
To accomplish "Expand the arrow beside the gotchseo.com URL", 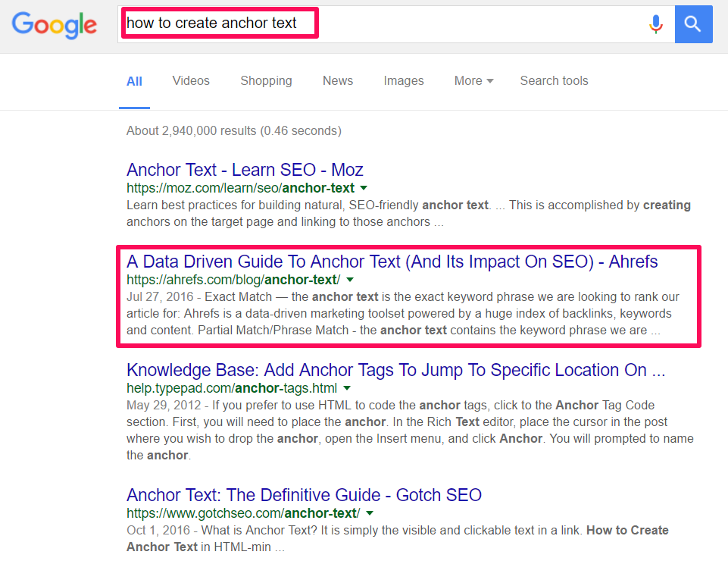I will 369,513.
